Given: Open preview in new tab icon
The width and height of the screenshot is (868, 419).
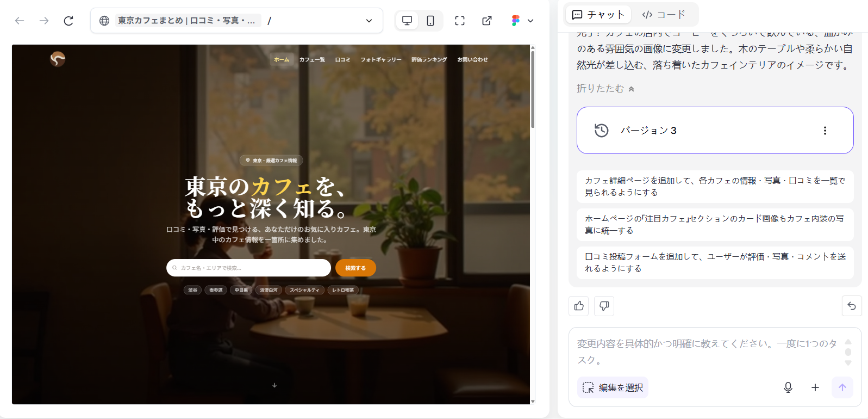Looking at the screenshot, I should pos(487,21).
